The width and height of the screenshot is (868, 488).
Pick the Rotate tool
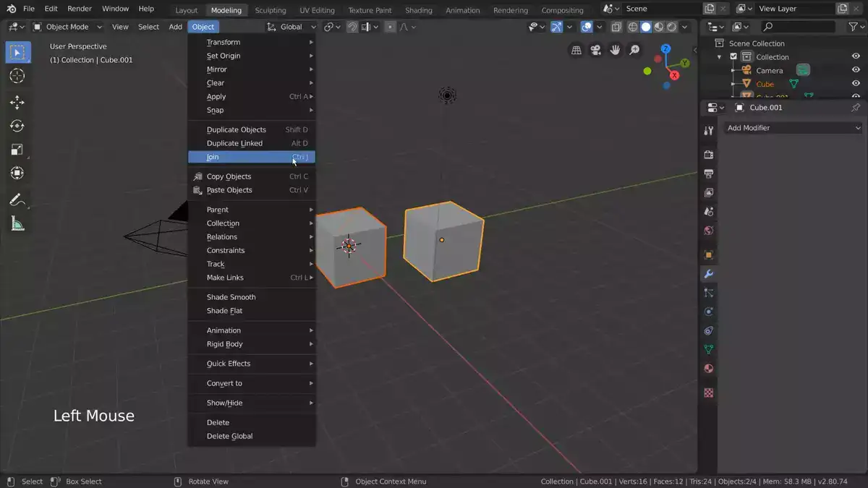click(17, 126)
